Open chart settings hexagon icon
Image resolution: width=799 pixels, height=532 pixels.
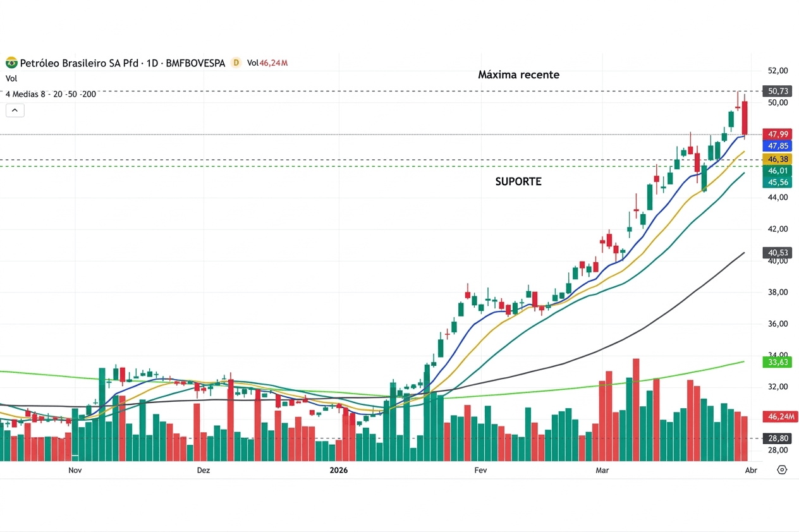[x=782, y=469]
